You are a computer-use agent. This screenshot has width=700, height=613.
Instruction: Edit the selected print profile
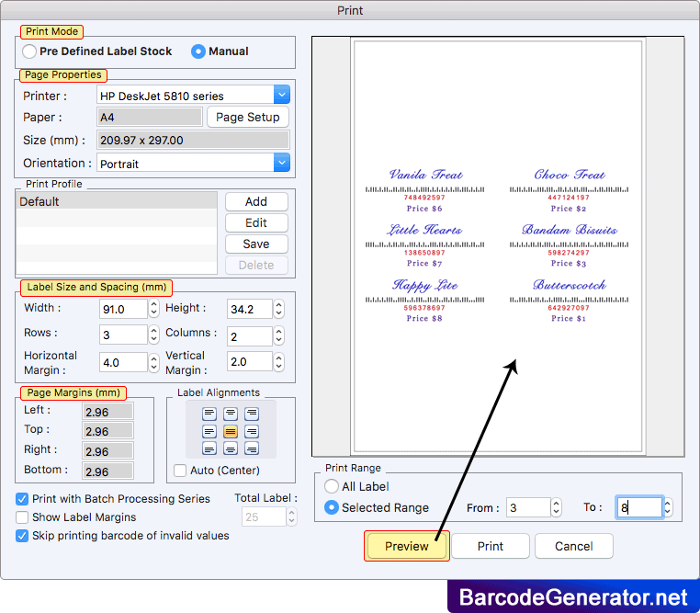(256, 222)
